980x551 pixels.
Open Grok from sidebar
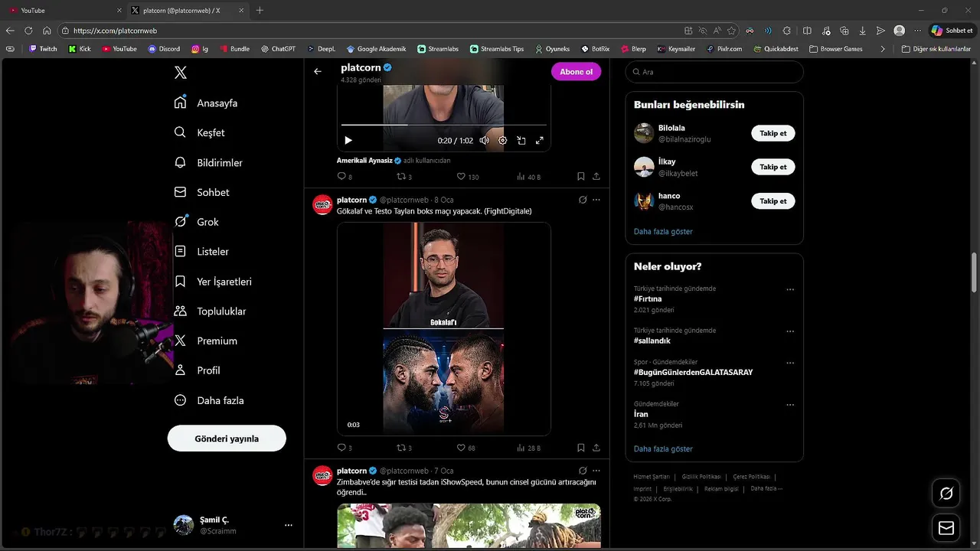(197, 222)
